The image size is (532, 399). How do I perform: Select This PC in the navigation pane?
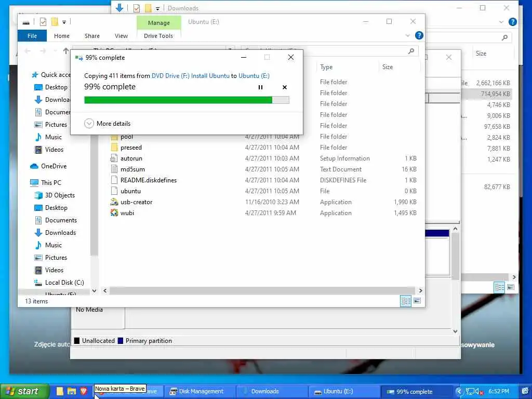click(x=46, y=182)
